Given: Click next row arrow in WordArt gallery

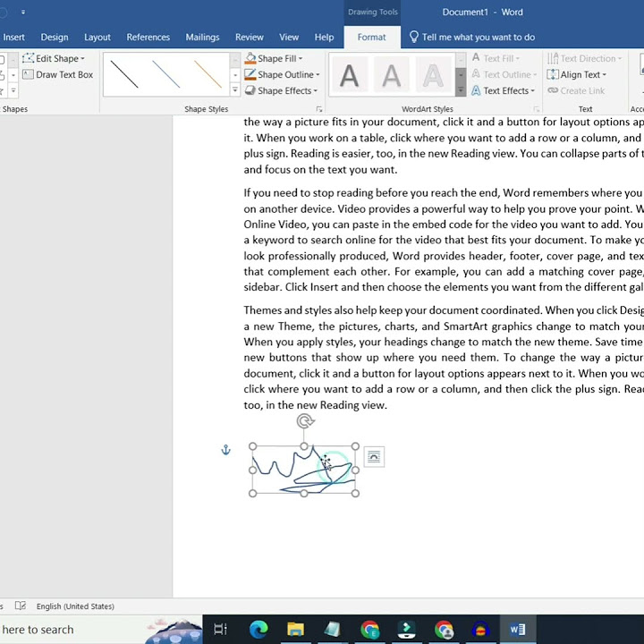Looking at the screenshot, I should click(461, 75).
